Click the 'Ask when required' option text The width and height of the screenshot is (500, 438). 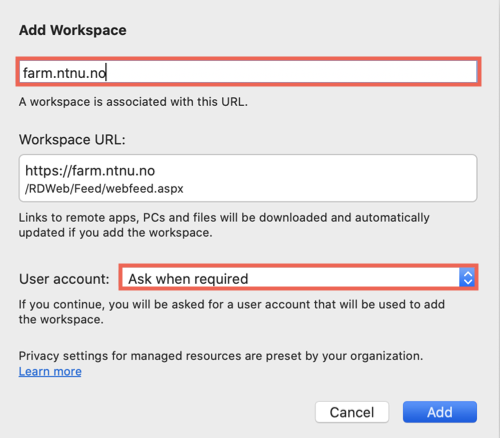[188, 279]
